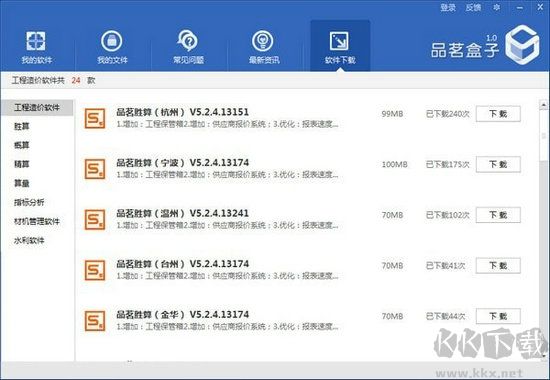Image resolution: width=550 pixels, height=380 pixels.
Task: Click the 99MB size of 杭州 entry
Action: coord(392,114)
